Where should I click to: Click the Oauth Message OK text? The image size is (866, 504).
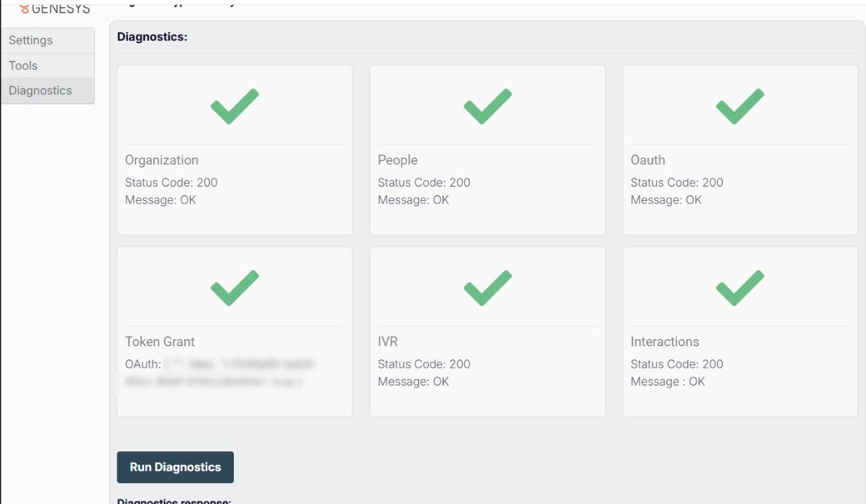click(x=666, y=200)
